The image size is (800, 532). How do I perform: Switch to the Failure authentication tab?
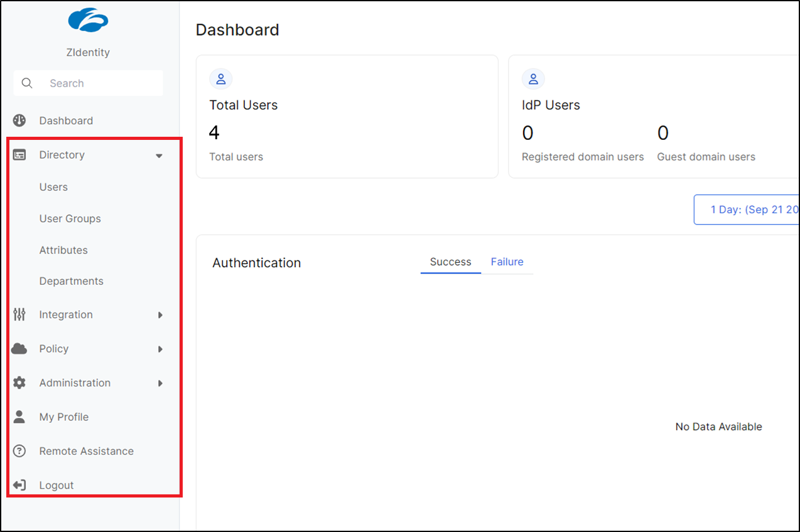(x=507, y=262)
